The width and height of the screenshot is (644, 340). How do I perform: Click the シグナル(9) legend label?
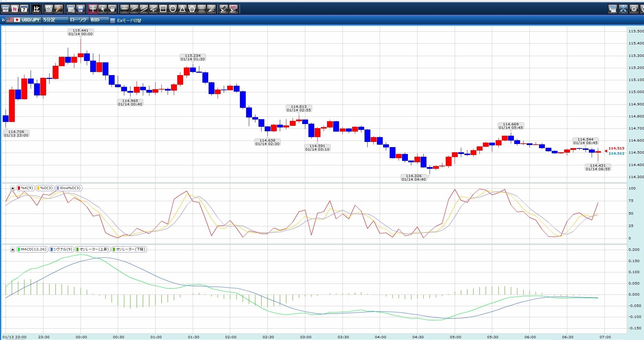coord(61,249)
